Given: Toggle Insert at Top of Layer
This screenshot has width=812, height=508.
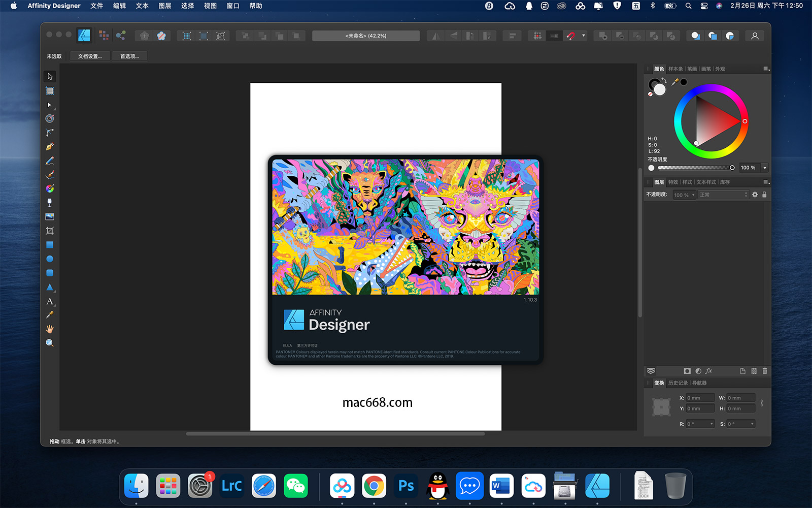Looking at the screenshot, I should coord(713,36).
